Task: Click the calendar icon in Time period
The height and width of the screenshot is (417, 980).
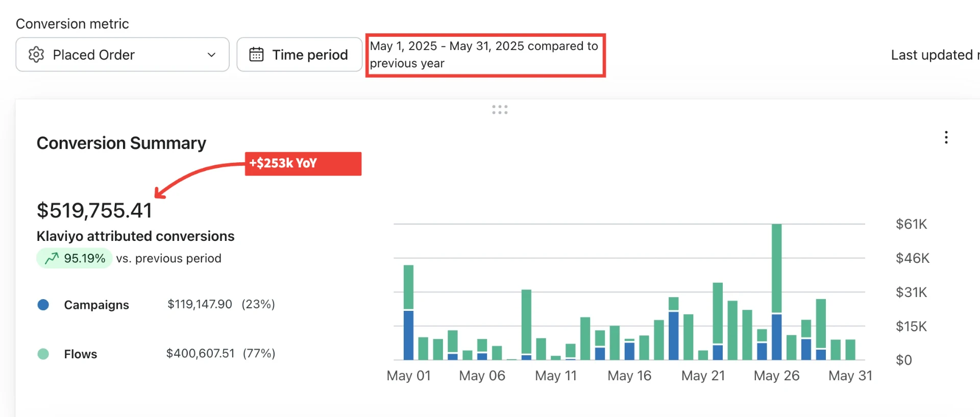Action: 256,55
